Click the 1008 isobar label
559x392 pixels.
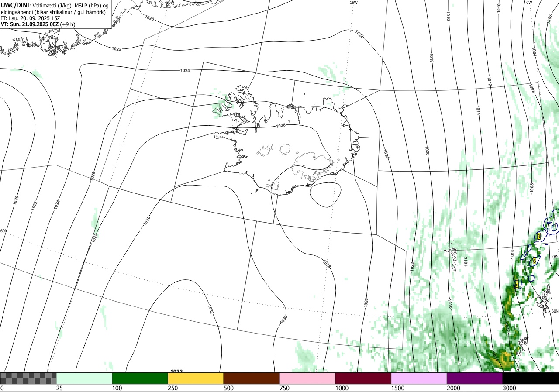531,188
